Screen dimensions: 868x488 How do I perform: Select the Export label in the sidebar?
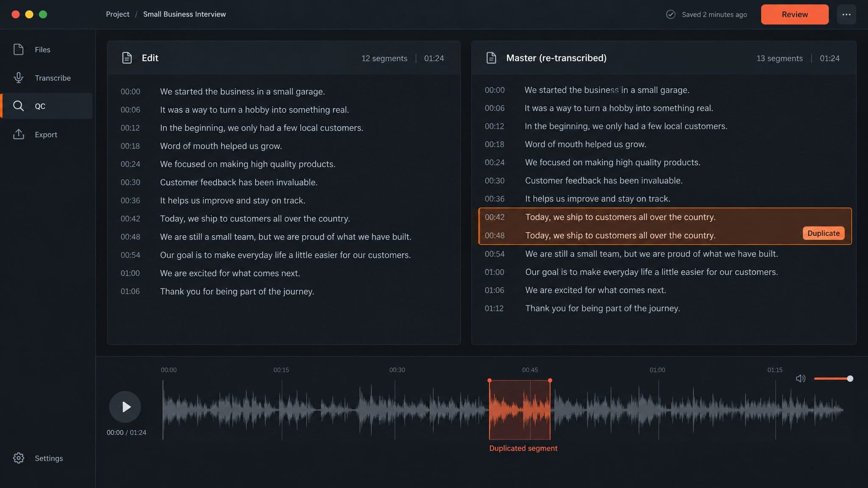(x=46, y=134)
